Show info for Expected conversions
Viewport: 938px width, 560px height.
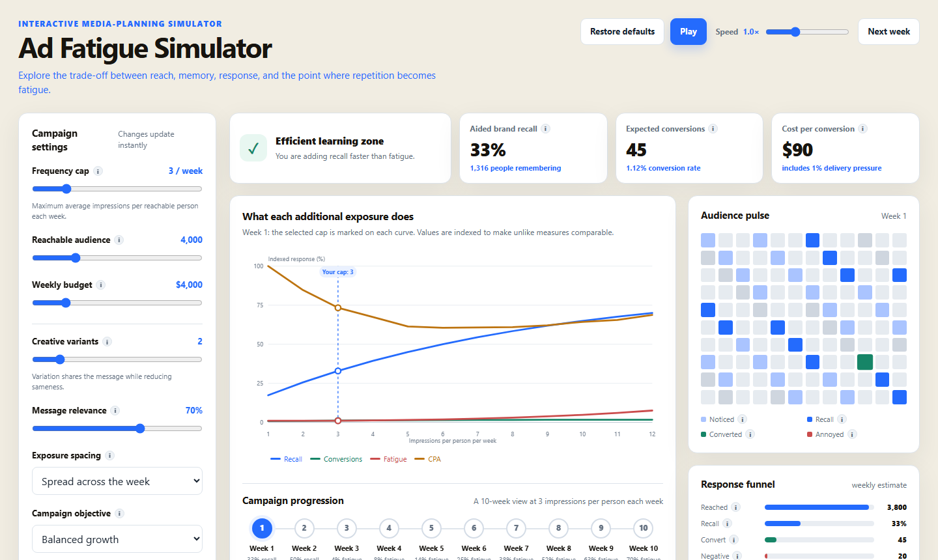pos(713,129)
